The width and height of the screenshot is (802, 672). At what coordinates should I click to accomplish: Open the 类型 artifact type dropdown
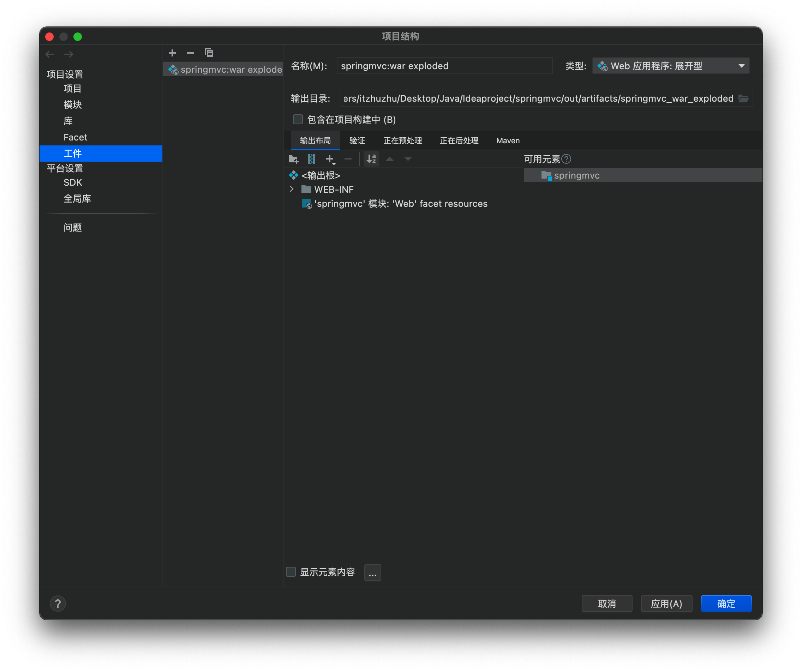click(671, 66)
